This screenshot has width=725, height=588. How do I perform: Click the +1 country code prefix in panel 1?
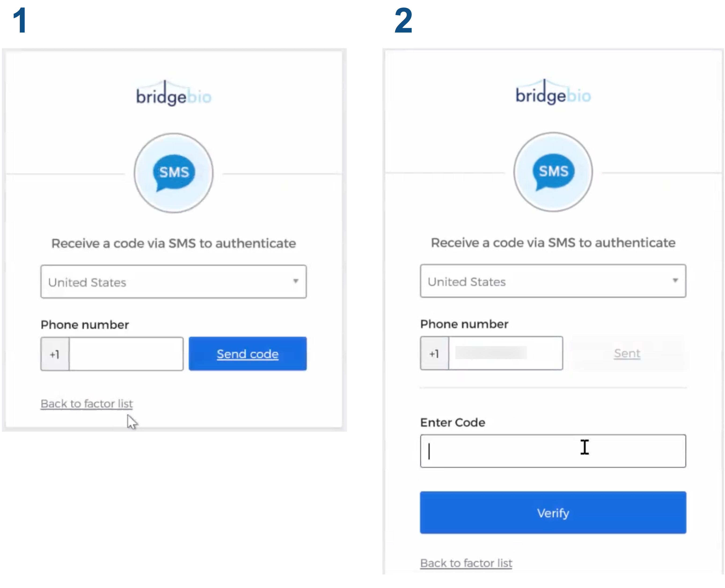(55, 354)
